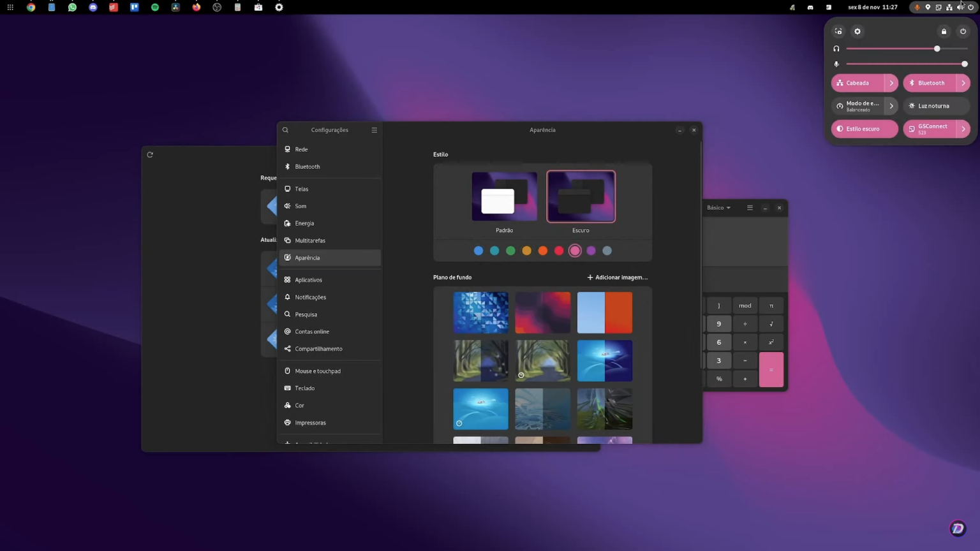Click the lock screen icon in quick settings

tap(944, 31)
